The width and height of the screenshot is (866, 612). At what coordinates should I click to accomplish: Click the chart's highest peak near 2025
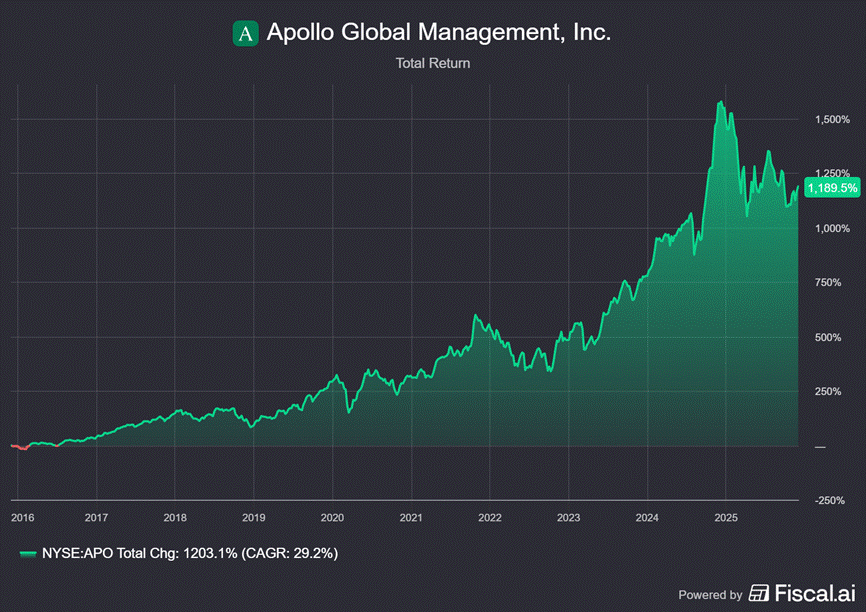[x=719, y=102]
